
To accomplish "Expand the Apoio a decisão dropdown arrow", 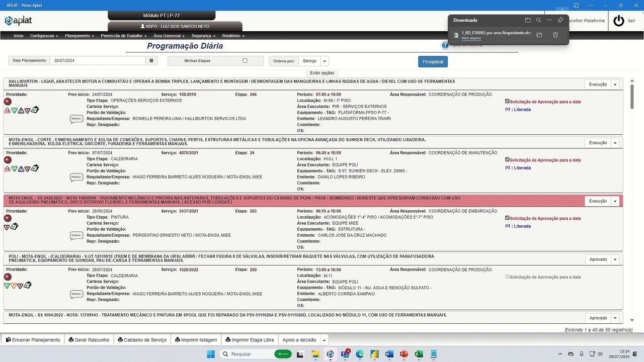I will (325, 340).
